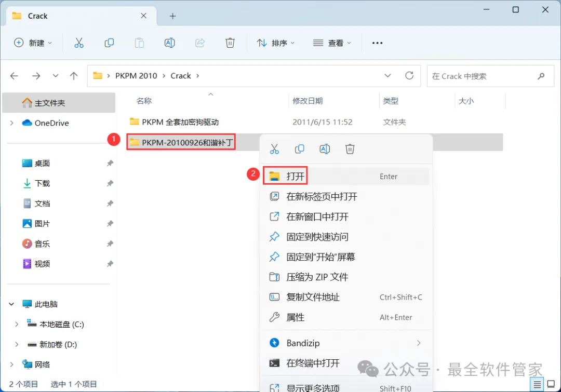Go back with the back arrow
561x392 pixels.
click(x=14, y=76)
